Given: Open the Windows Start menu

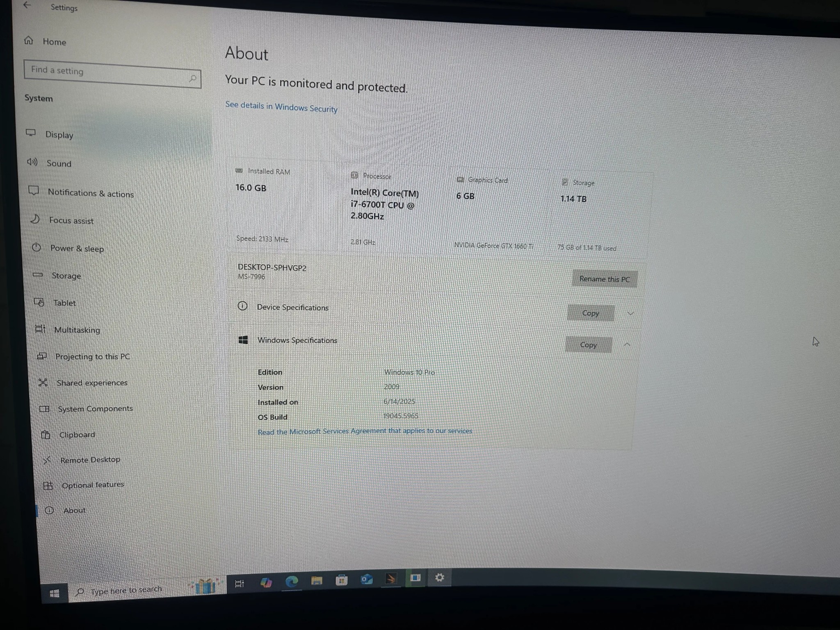Looking at the screenshot, I should tap(55, 593).
